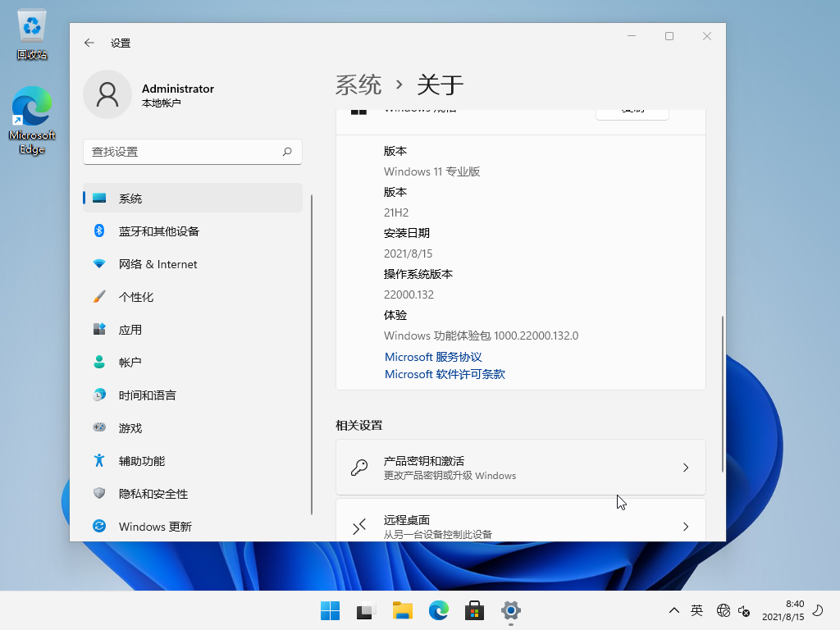Viewport: 840px width, 630px height.
Task: Open the Recycle Bin desktop icon
Action: coord(32,34)
